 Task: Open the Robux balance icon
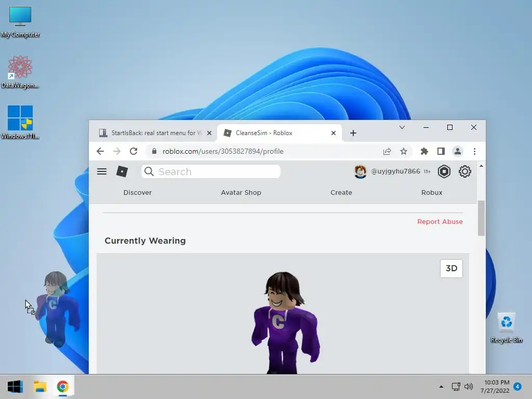pyautogui.click(x=444, y=171)
